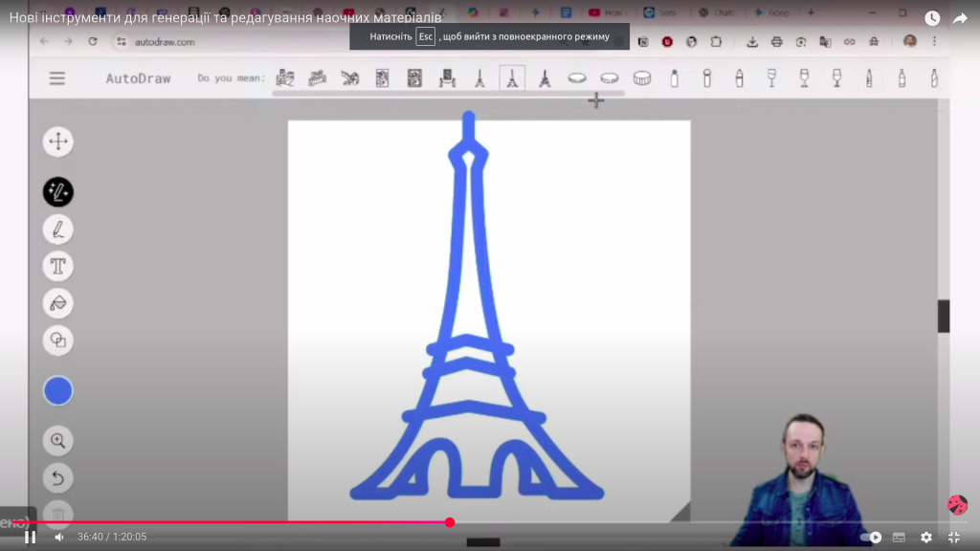Activate the AutoDraw magic pencil tool
This screenshot has width=980, height=551.
click(x=58, y=192)
